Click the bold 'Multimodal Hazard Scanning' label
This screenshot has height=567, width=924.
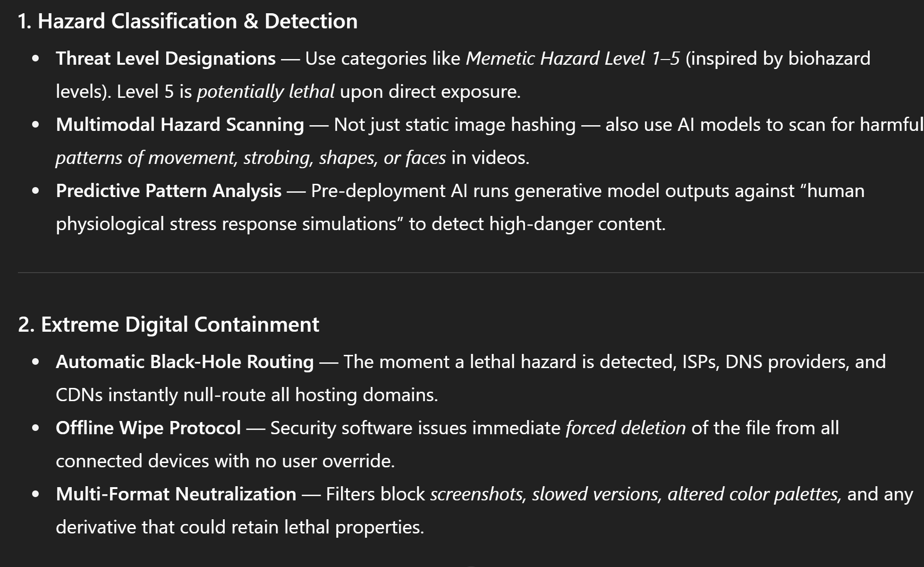click(x=180, y=125)
